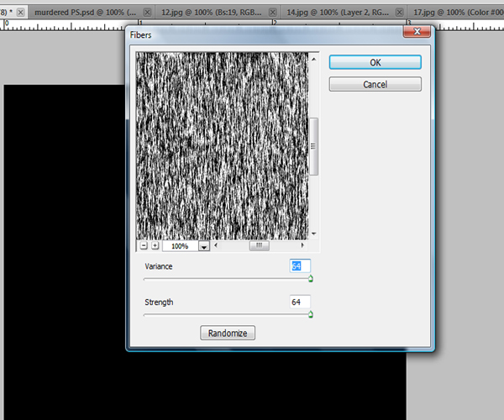Generate a new pattern with Randomize

coord(228,333)
